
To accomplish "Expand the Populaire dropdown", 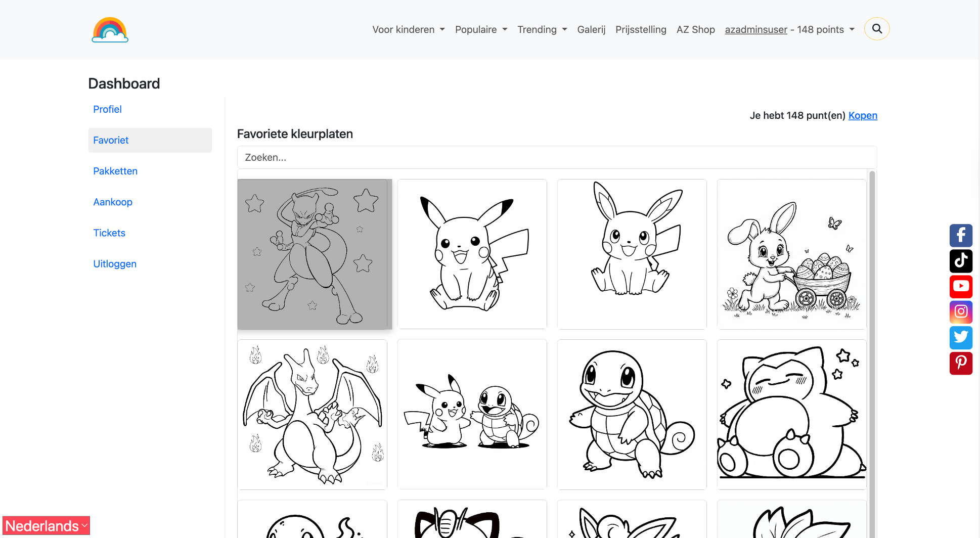I will [x=481, y=29].
